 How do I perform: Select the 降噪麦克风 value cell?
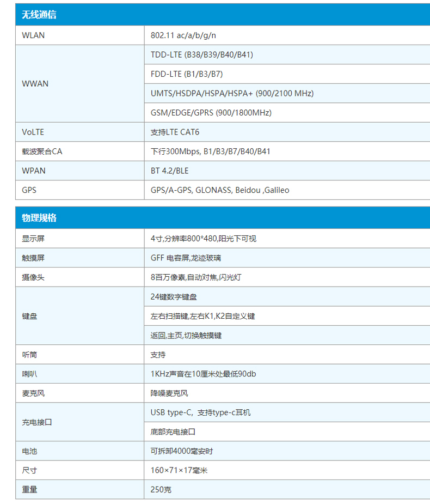pyautogui.click(x=169, y=393)
